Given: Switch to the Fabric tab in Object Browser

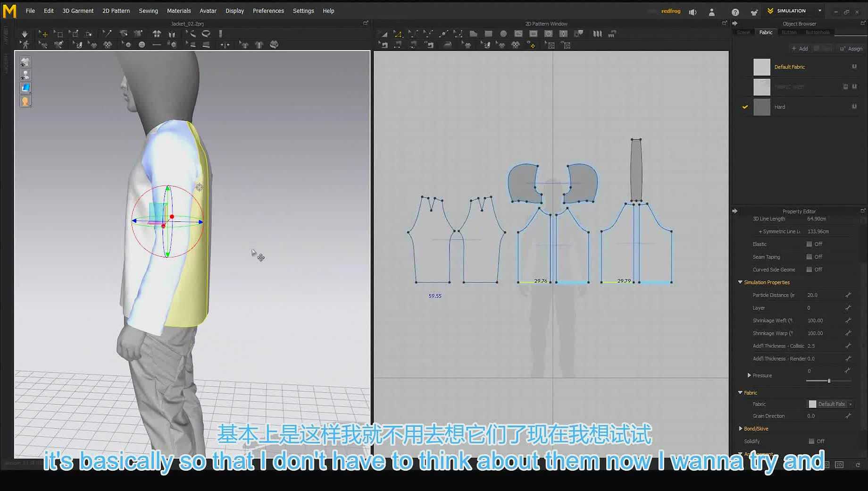Looking at the screenshot, I should [x=766, y=32].
